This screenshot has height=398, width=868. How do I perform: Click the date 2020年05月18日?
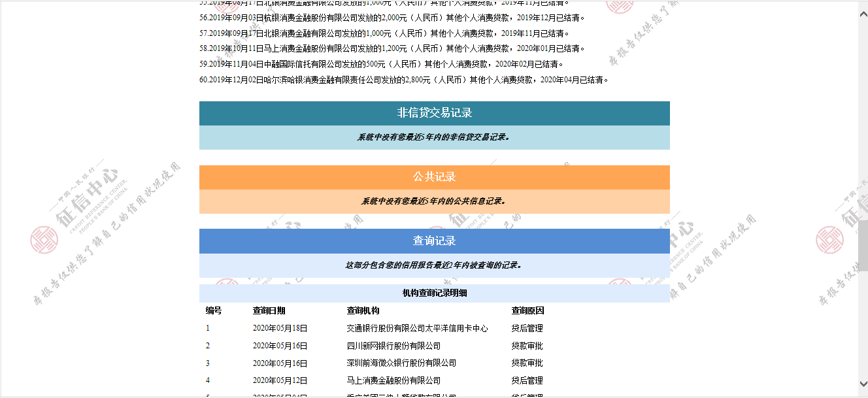280,328
